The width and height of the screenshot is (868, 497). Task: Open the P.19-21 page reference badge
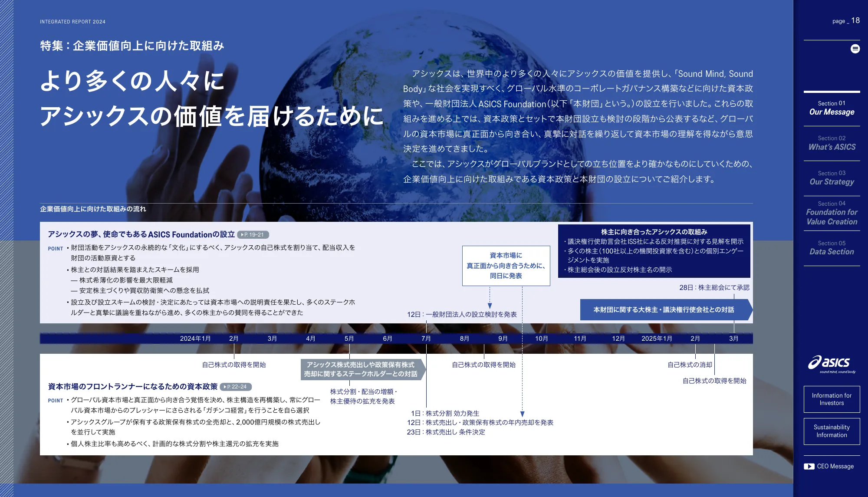(253, 235)
